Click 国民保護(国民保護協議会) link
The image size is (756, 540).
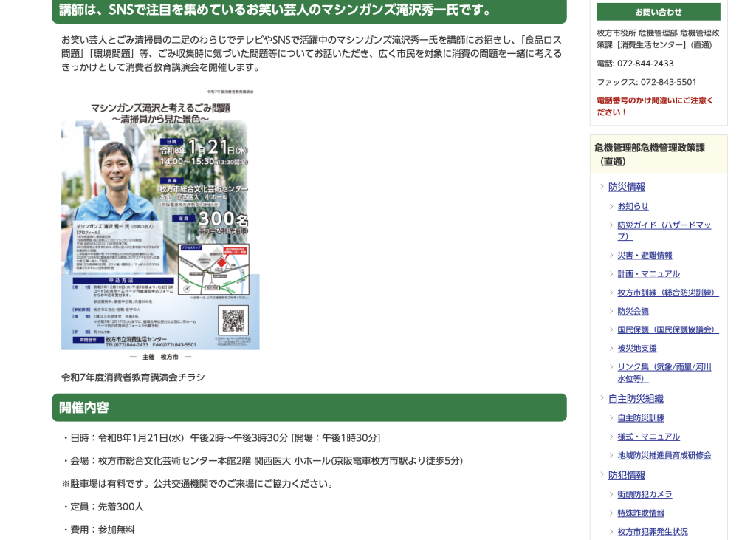click(667, 329)
